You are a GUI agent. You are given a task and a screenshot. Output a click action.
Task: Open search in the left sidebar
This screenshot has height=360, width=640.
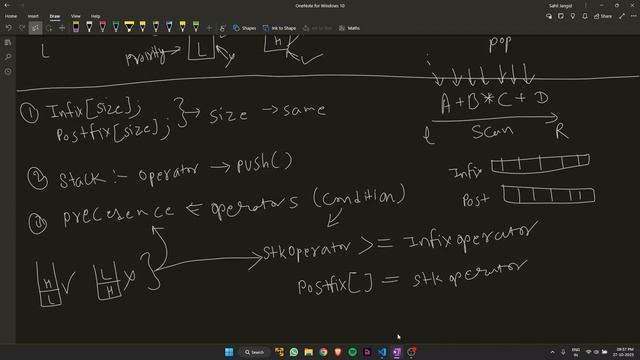8,57
